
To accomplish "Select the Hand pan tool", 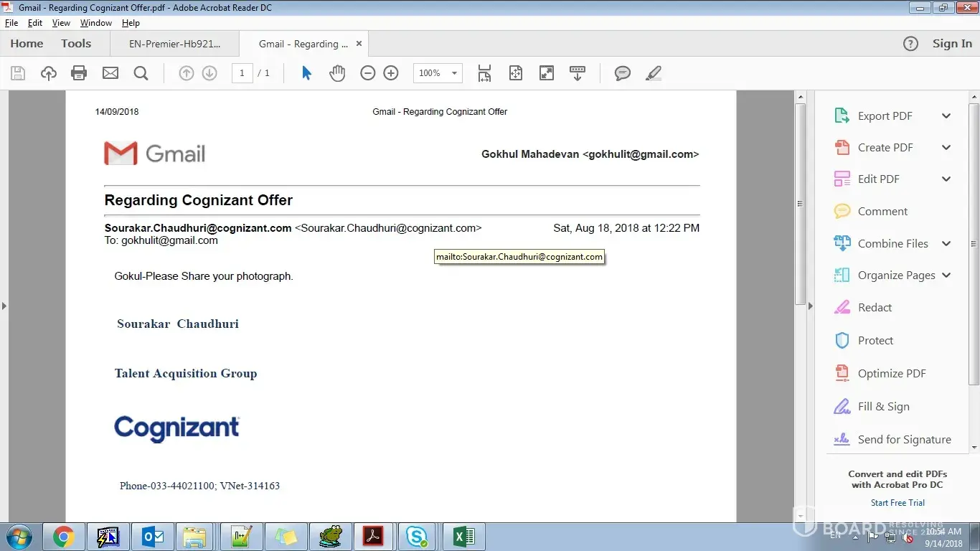I will (337, 73).
